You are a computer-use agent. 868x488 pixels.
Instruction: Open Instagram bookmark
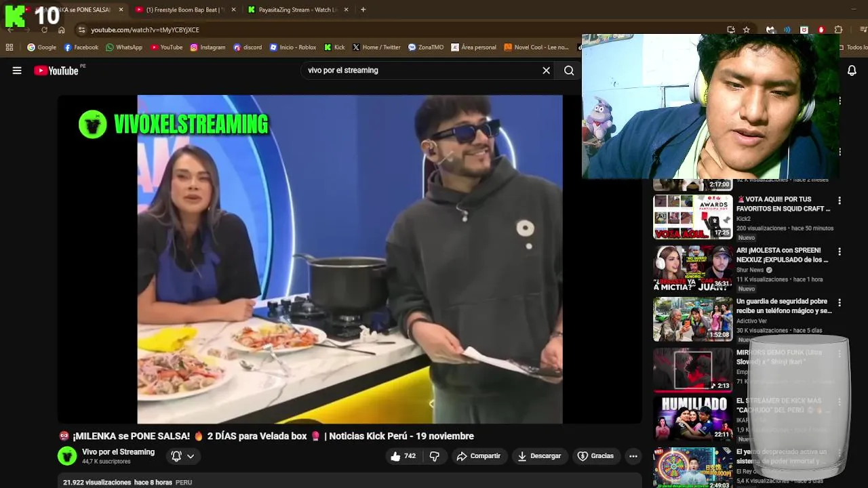pyautogui.click(x=208, y=47)
